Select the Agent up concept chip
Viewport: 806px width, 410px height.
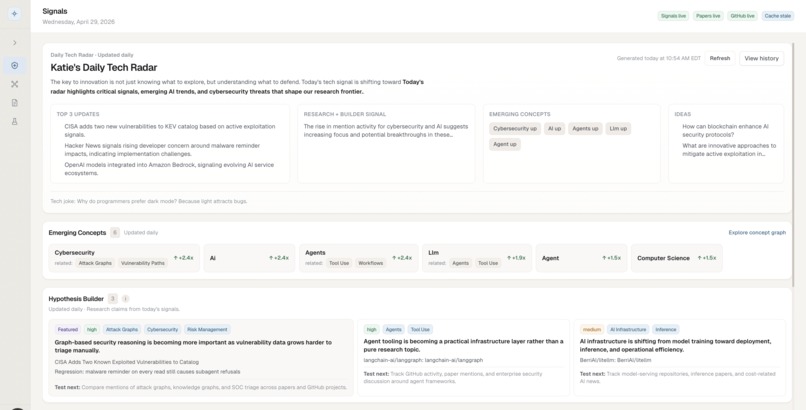[x=505, y=145]
